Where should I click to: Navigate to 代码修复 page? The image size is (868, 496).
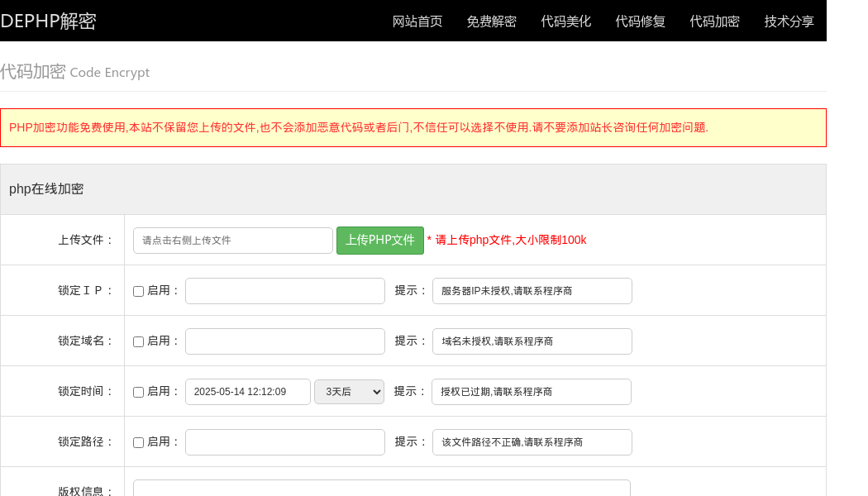641,21
